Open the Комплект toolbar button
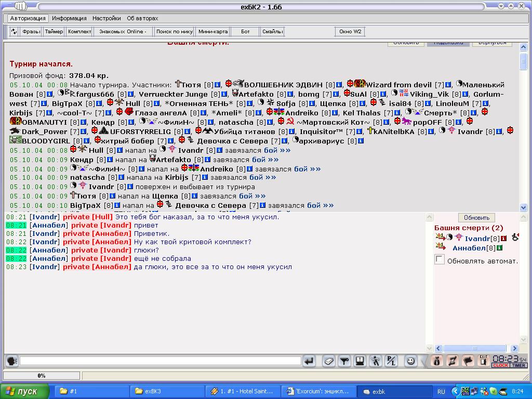 point(79,32)
